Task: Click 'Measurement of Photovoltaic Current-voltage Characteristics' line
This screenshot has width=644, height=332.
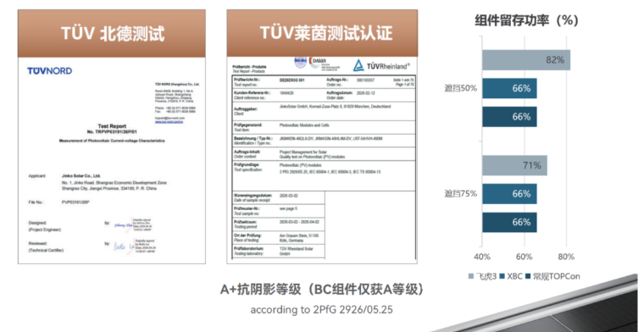Action: click(x=112, y=141)
